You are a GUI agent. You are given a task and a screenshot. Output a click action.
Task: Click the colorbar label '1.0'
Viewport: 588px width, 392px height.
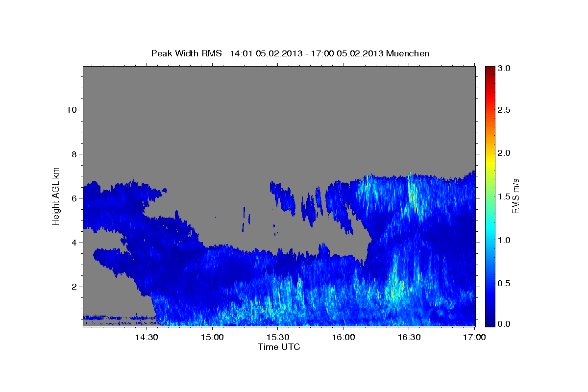[x=504, y=240]
